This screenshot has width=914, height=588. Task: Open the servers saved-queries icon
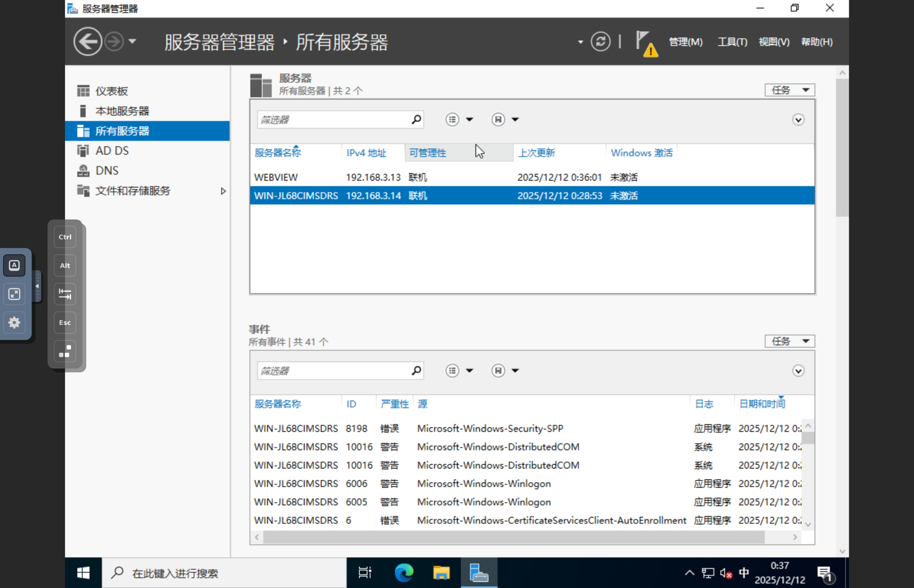[498, 120]
